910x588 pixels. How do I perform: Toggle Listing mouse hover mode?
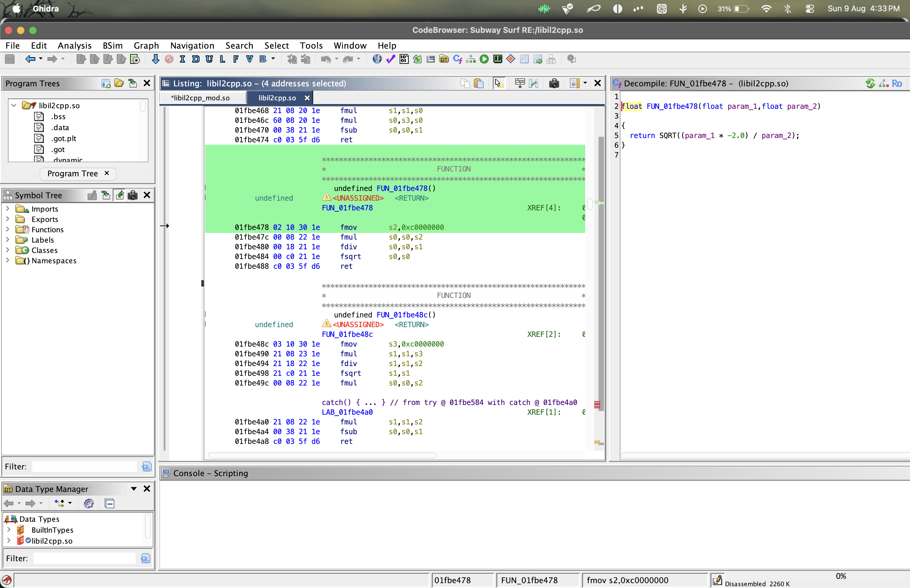[499, 83]
